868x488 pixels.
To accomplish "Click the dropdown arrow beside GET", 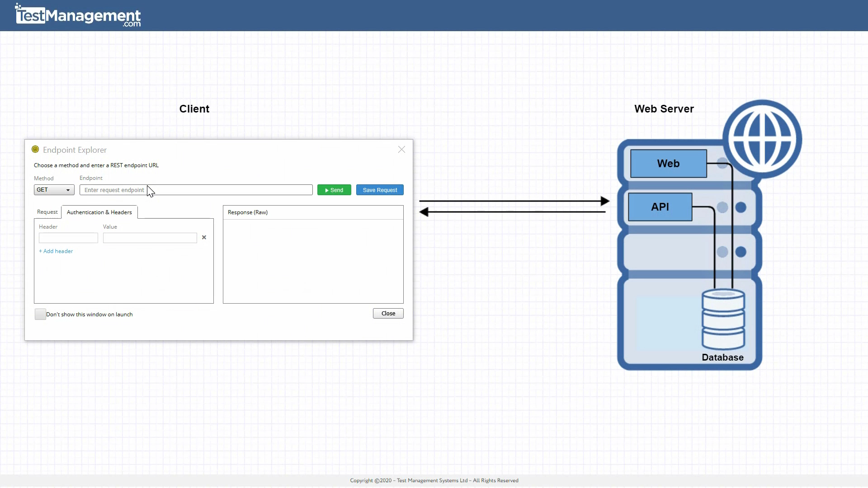I will pyautogui.click(x=68, y=190).
